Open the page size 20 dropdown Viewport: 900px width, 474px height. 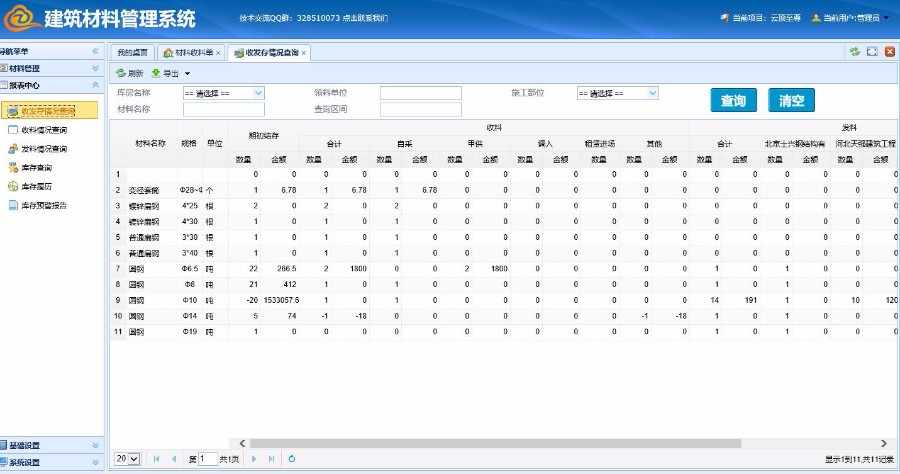click(x=127, y=459)
